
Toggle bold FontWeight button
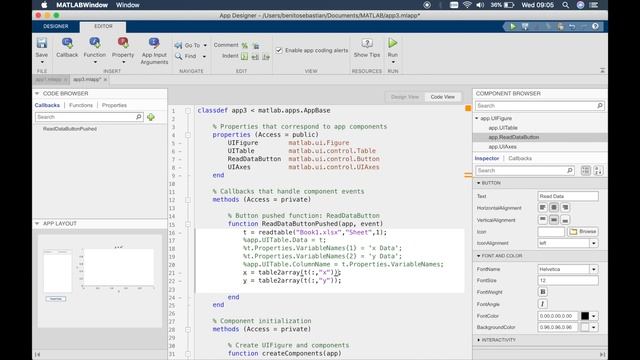(542, 292)
